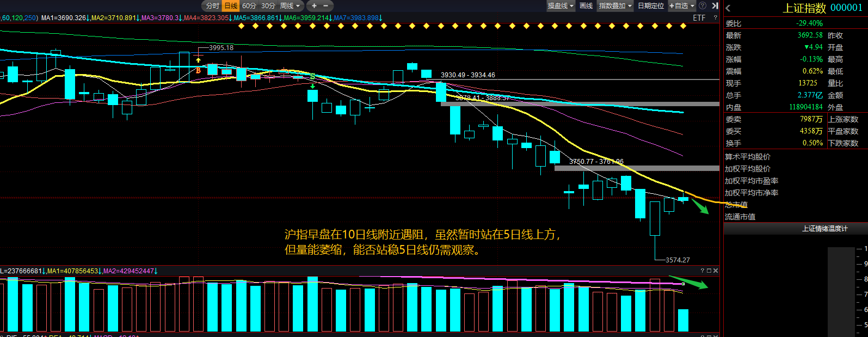Click the 3930.49 - 3934.46 gap label
868x337 pixels.
[468, 75]
